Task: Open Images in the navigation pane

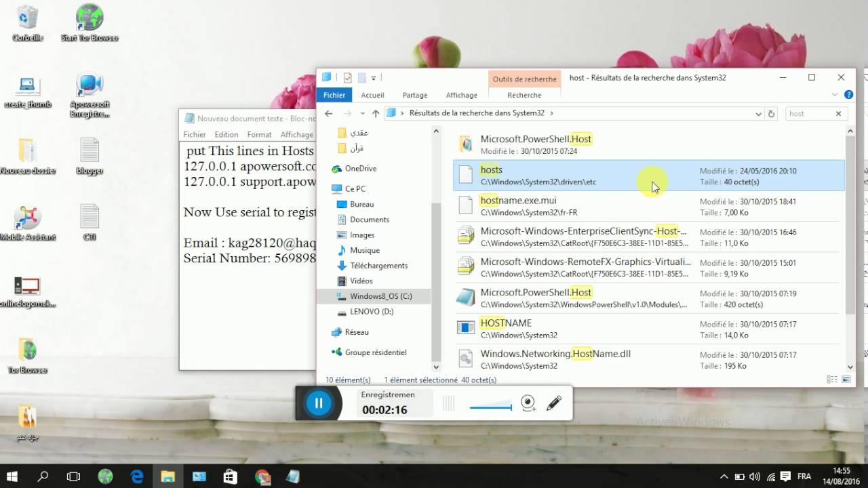Action: pyautogui.click(x=362, y=235)
